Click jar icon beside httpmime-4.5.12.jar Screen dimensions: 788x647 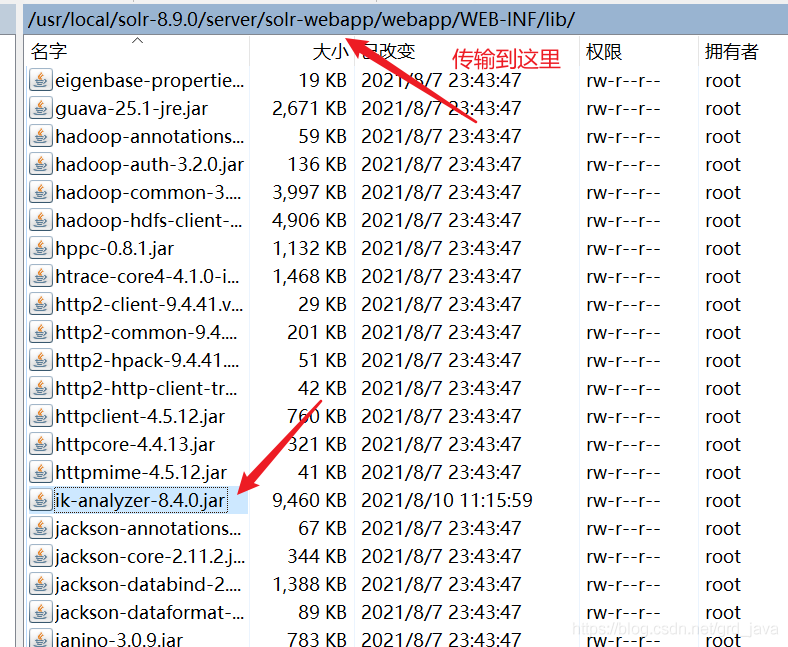pyautogui.click(x=41, y=473)
